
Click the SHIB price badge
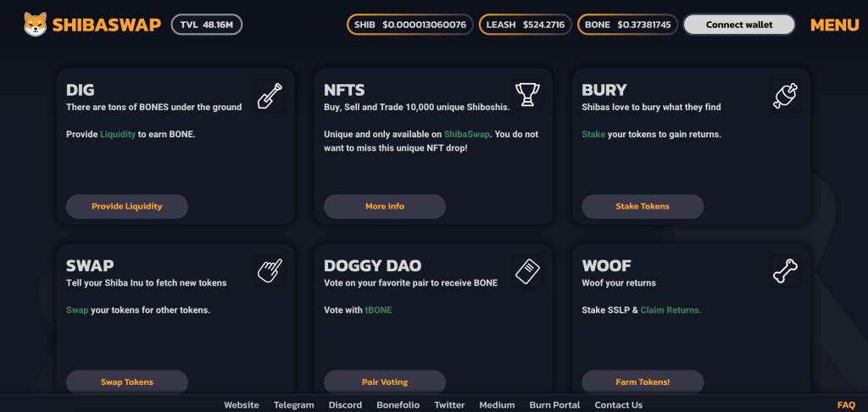pyautogui.click(x=410, y=25)
